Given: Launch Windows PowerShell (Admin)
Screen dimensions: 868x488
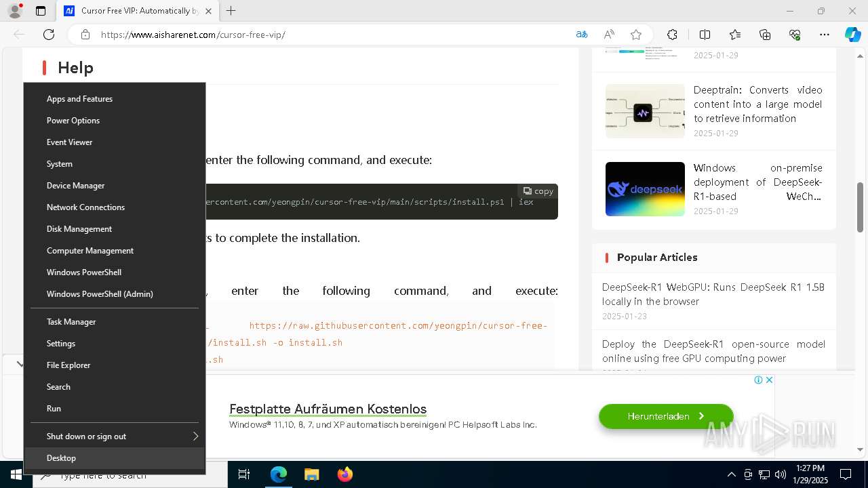Looking at the screenshot, I should pyautogui.click(x=115, y=294).
